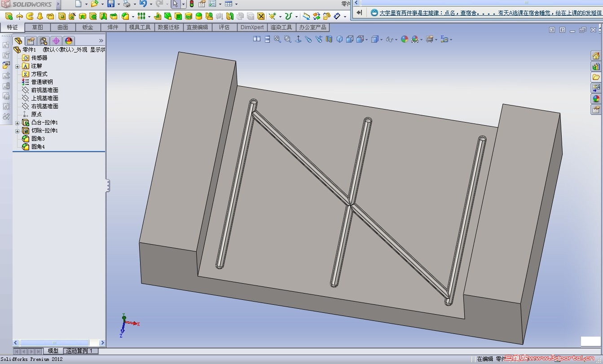Screen dimensions: 603x364
Task: Open the Hide/Show Items glasses dropdown arrow
Action: 395,39
